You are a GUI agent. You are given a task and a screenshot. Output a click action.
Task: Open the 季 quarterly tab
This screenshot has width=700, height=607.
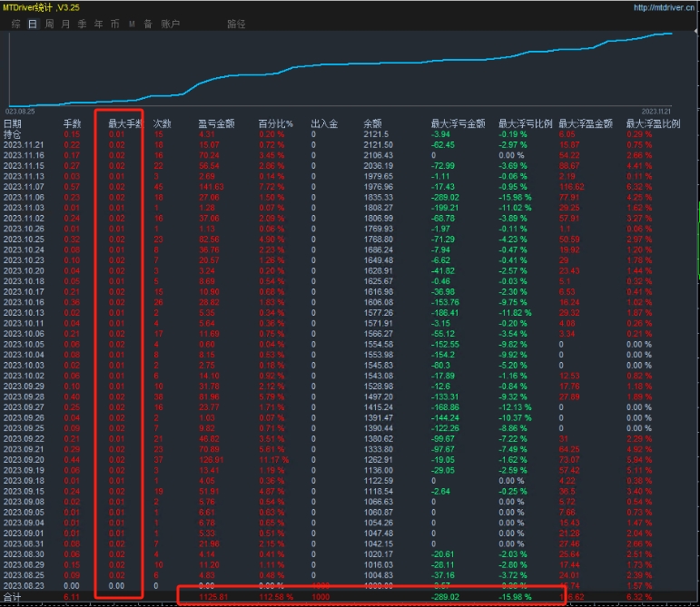coord(82,24)
